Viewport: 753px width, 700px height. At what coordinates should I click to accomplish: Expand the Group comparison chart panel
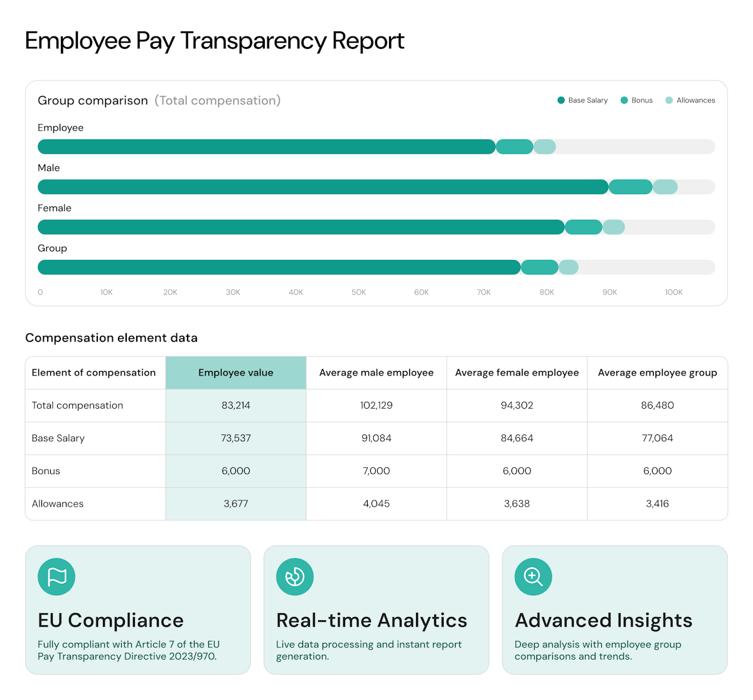pyautogui.click(x=93, y=100)
